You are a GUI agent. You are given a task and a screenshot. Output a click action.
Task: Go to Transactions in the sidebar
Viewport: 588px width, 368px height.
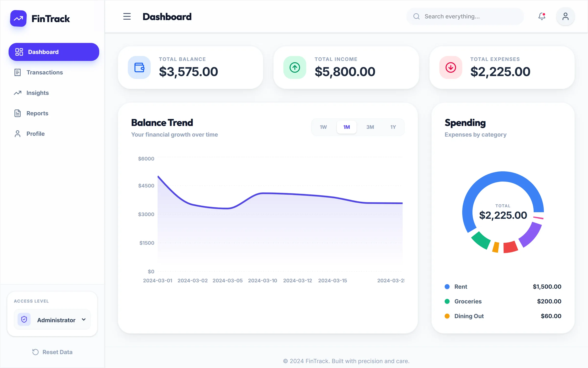tap(54, 72)
